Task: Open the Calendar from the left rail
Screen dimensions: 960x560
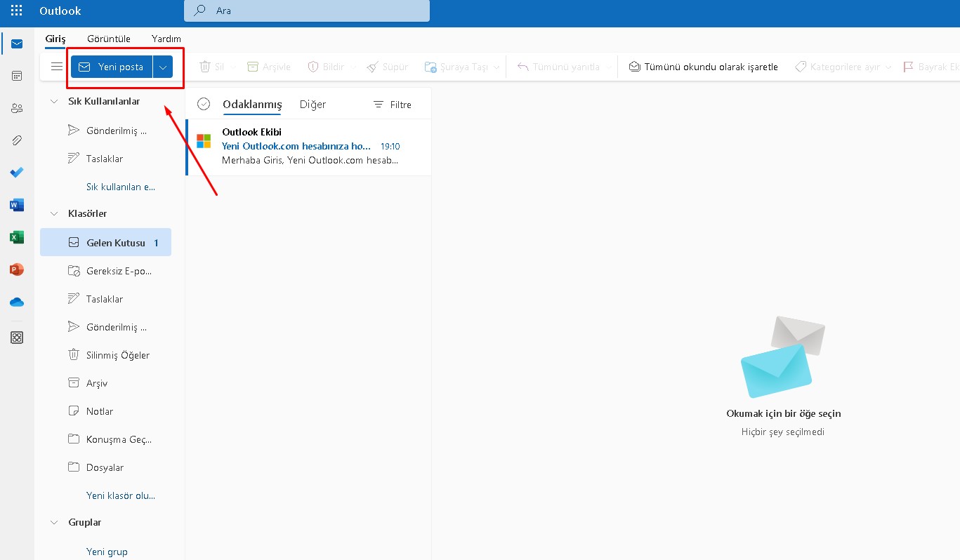Action: click(x=16, y=75)
